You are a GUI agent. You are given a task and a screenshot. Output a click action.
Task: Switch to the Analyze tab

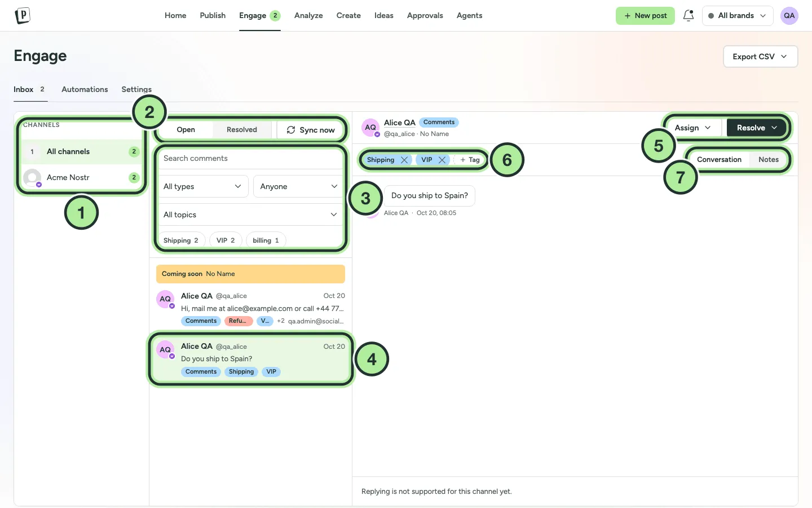click(x=308, y=16)
